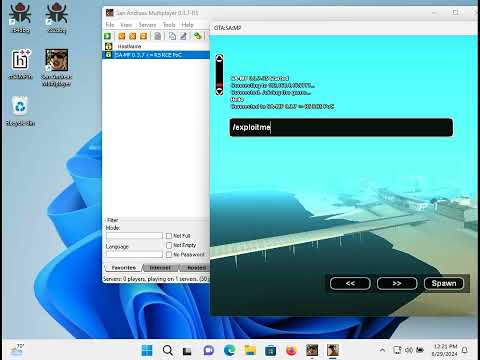
Task: Click the Language filter input field
Action: pos(134,254)
